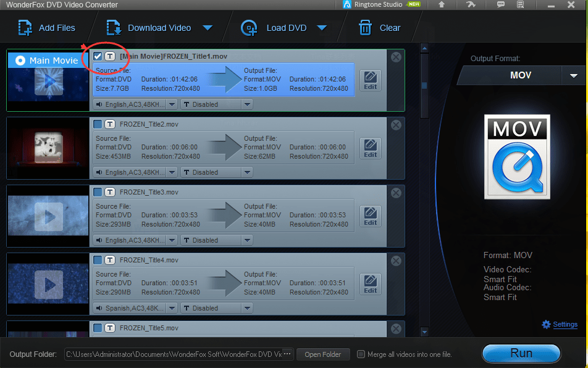Click Load DVD
The image size is (588, 368).
point(274,28)
